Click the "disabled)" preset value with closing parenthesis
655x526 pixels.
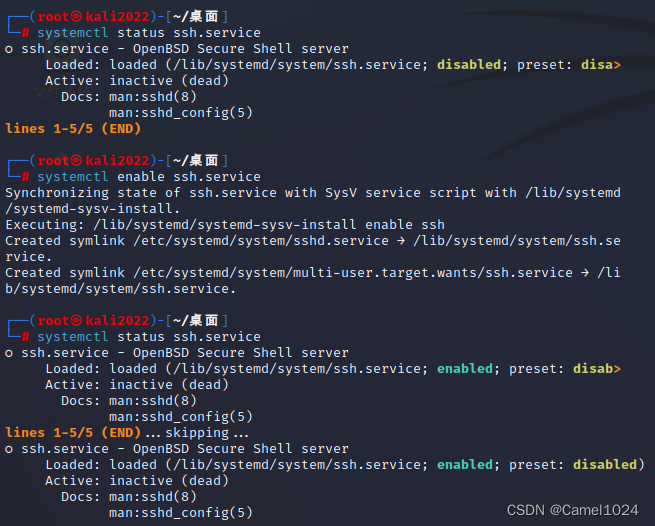pos(609,465)
